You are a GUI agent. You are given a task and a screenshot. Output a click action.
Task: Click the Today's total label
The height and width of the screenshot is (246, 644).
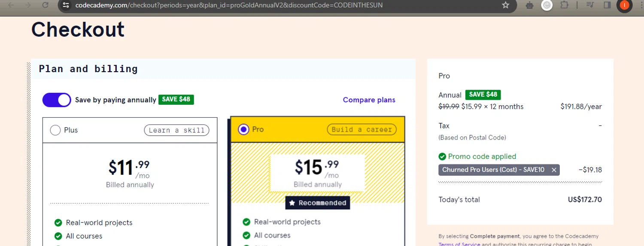coord(459,199)
